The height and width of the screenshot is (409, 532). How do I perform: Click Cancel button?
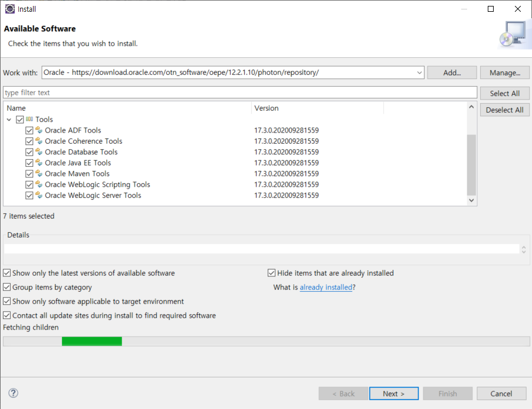(501, 394)
